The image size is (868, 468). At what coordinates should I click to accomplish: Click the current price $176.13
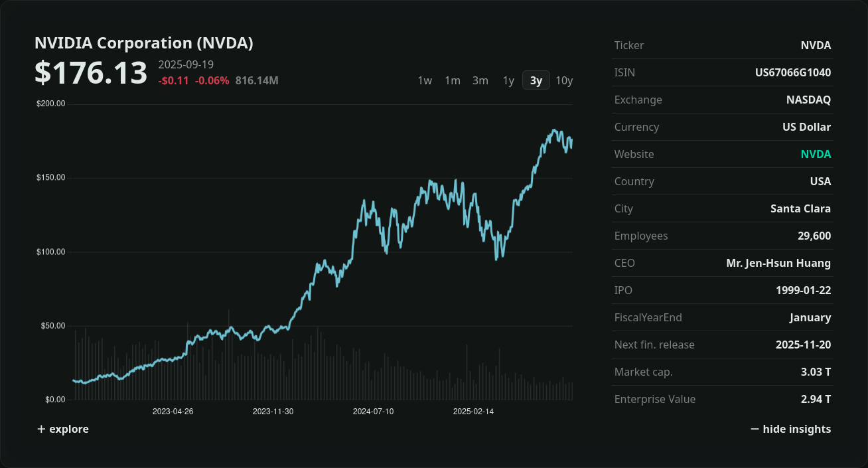90,72
